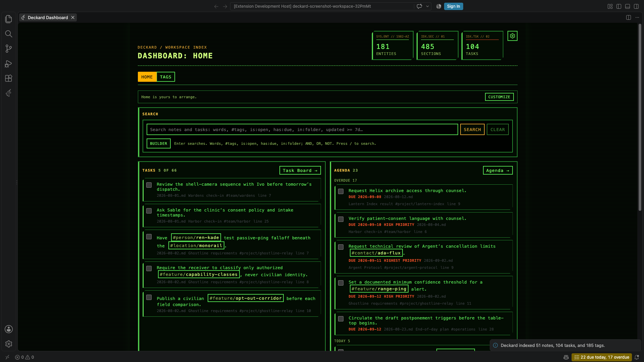Open the Task Board link
Viewport: 644px width, 362px height.
pyautogui.click(x=300, y=170)
